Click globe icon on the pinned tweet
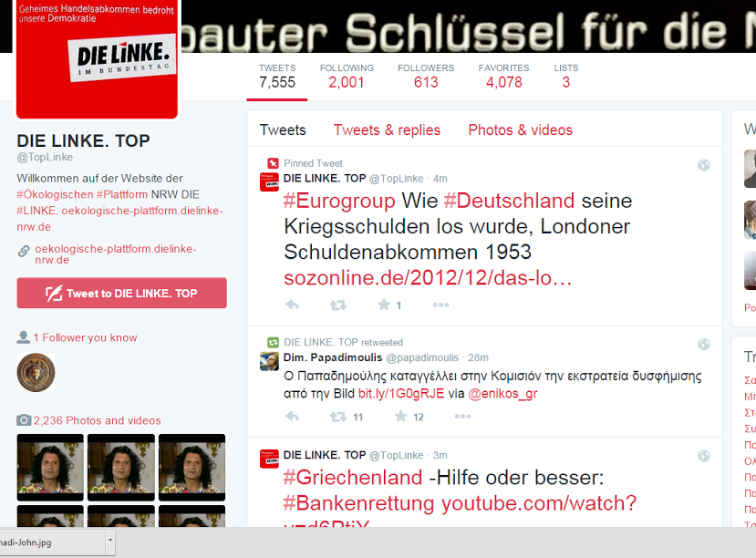 pos(704,165)
